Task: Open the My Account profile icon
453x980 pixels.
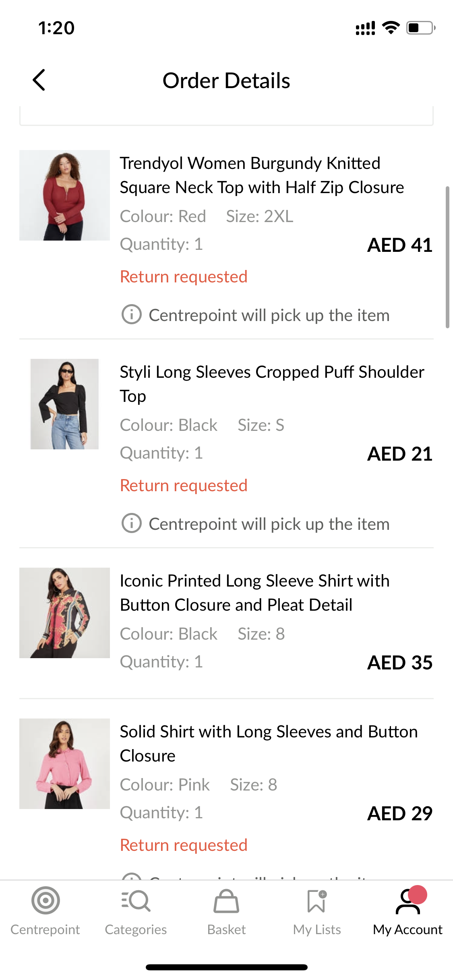Action: click(407, 901)
